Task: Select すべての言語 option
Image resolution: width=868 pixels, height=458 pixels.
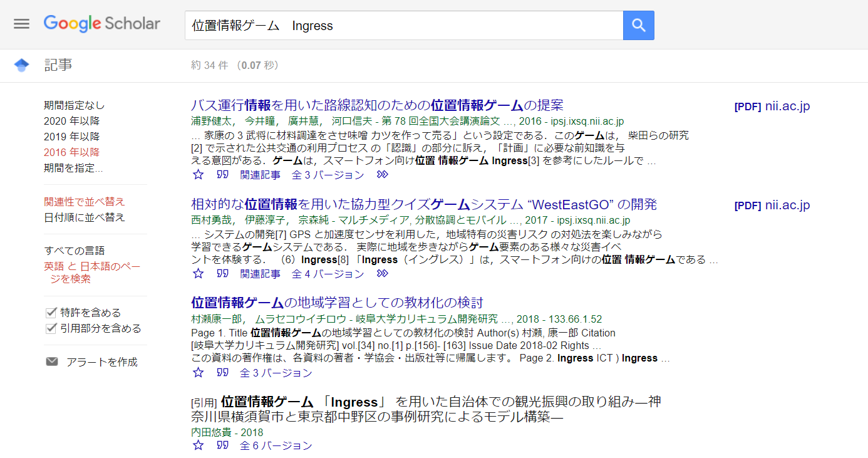Action: pos(75,251)
